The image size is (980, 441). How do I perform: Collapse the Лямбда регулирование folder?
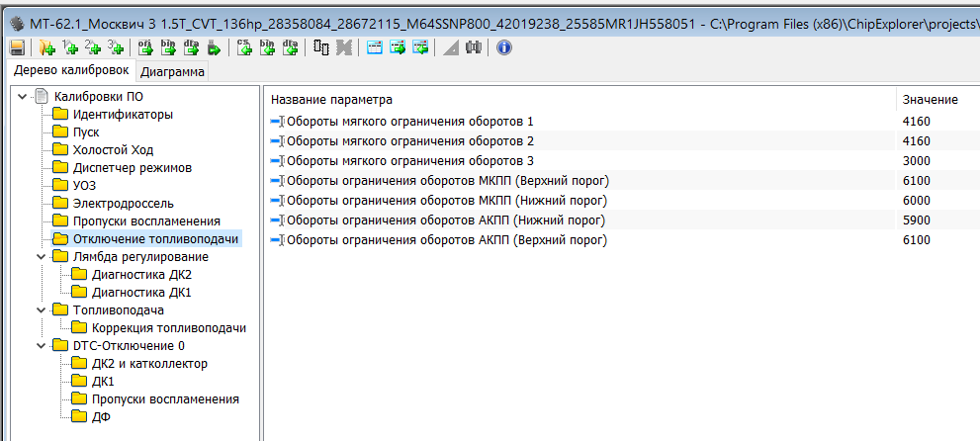41,257
